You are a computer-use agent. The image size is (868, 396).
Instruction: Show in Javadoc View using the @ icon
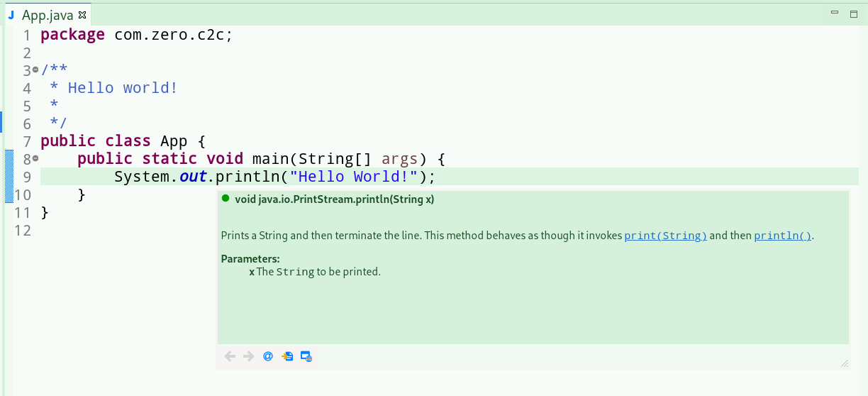[x=268, y=356]
